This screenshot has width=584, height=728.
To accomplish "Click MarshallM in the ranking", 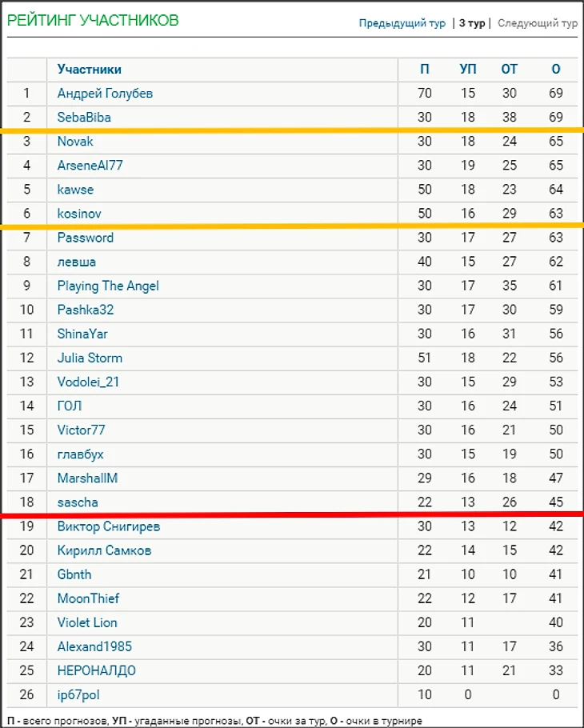I will pos(87,478).
